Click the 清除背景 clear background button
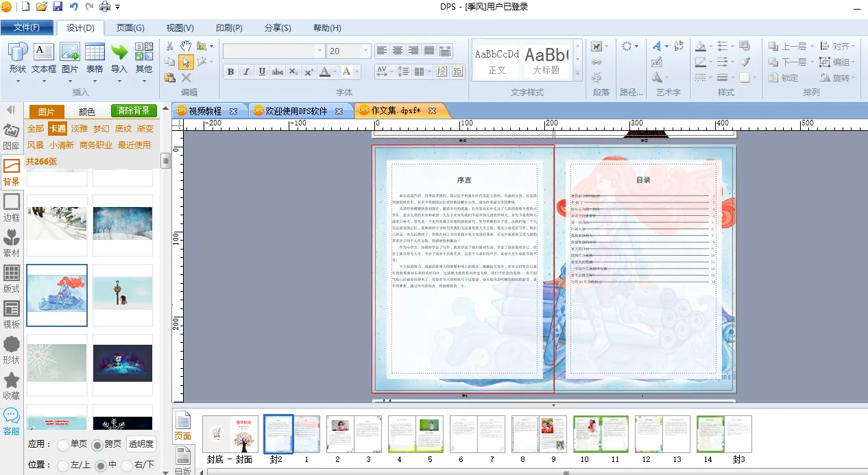This screenshot has width=868, height=475. point(134,111)
